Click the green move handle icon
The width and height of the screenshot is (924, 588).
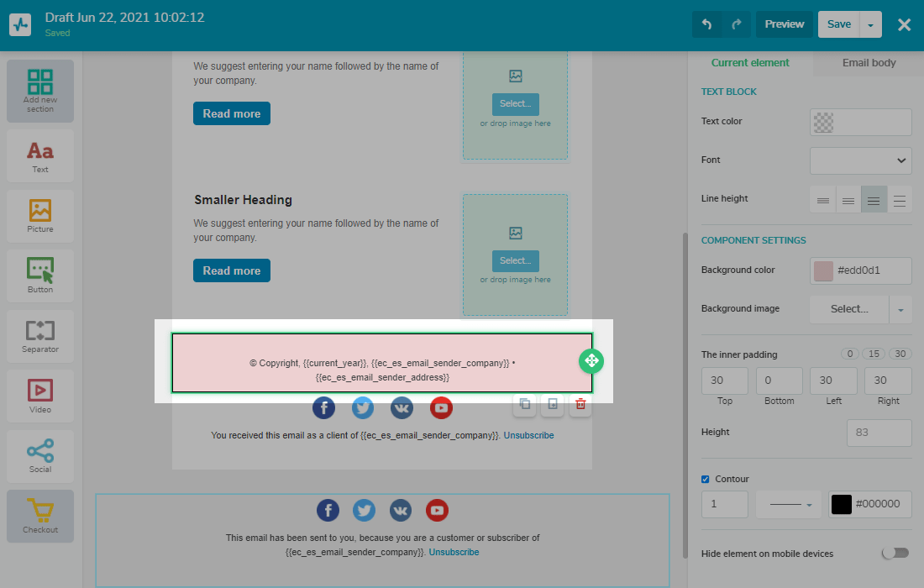tap(591, 361)
